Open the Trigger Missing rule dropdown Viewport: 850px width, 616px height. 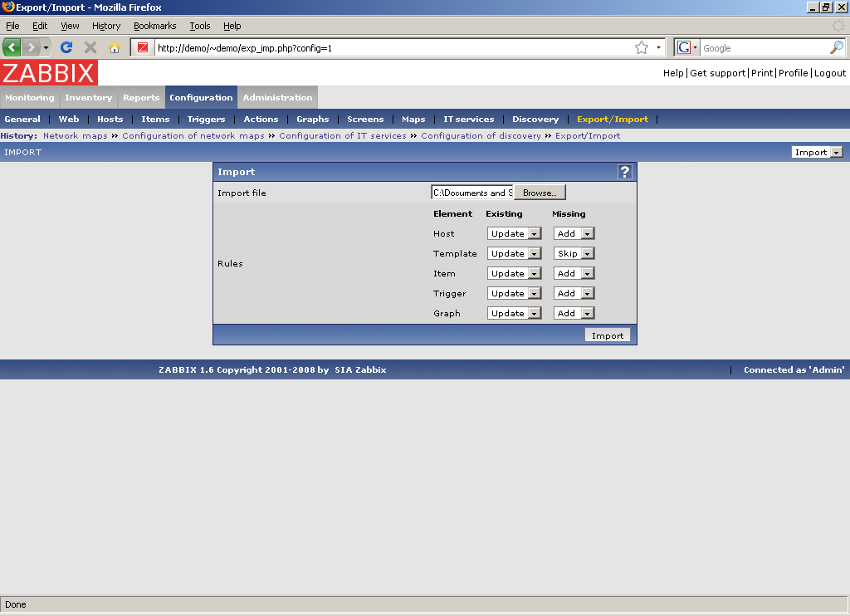coord(574,293)
